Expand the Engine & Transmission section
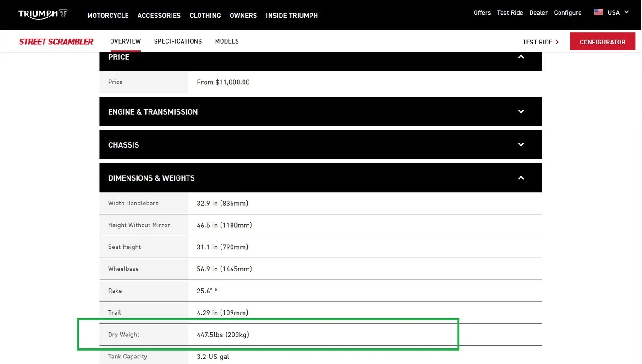 coord(520,111)
